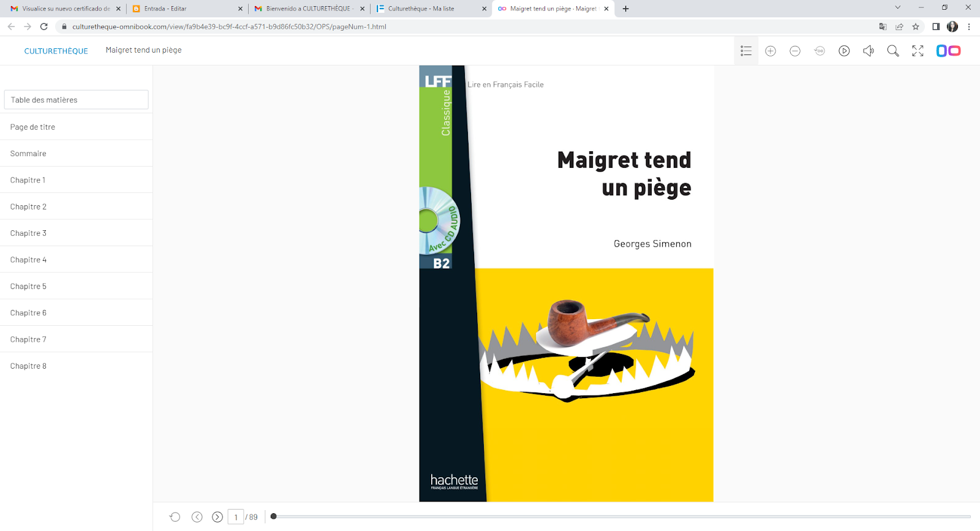Image resolution: width=980 pixels, height=531 pixels.
Task: Zoom out with the minus circle icon
Action: [795, 51]
